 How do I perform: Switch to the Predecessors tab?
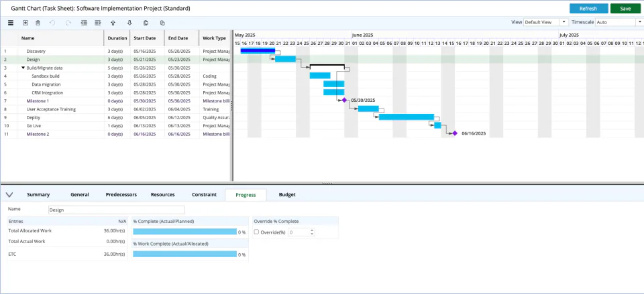coord(121,195)
